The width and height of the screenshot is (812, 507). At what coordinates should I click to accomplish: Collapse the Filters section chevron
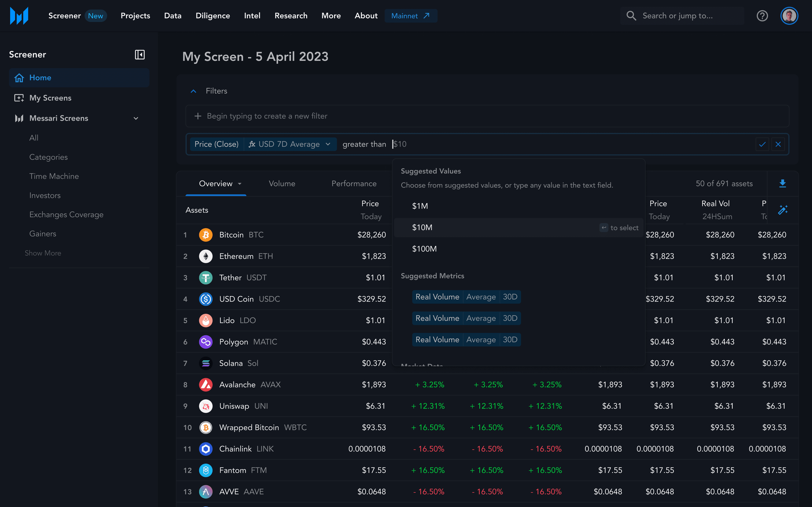[193, 91]
